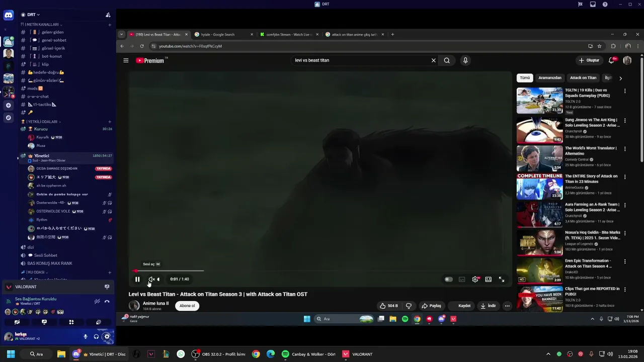Click the İndir download button
The height and width of the screenshot is (362, 644).
point(488,306)
